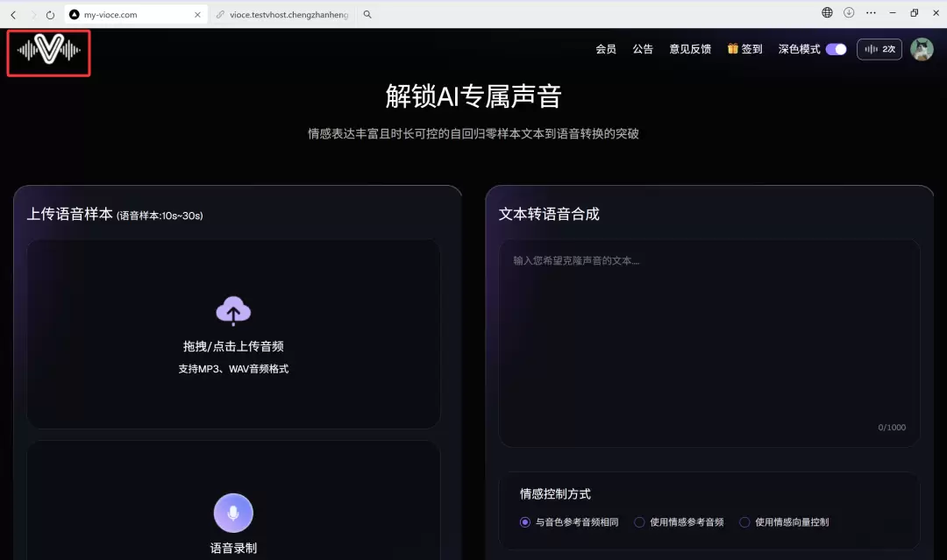Click the V waveform site logo

tap(48, 49)
